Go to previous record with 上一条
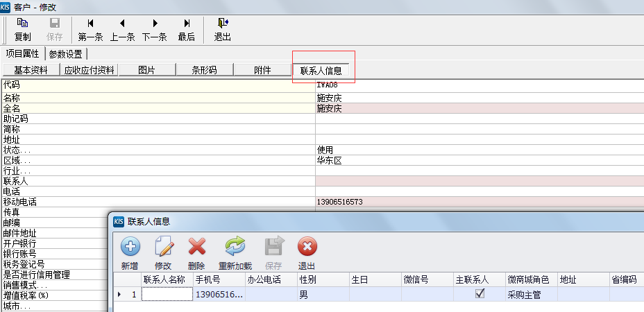 pyautogui.click(x=122, y=28)
